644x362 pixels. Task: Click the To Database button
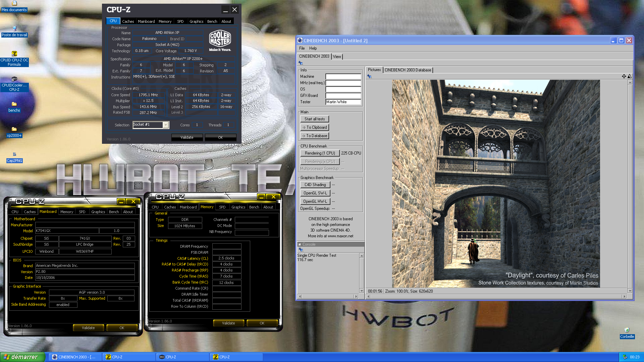[315, 136]
